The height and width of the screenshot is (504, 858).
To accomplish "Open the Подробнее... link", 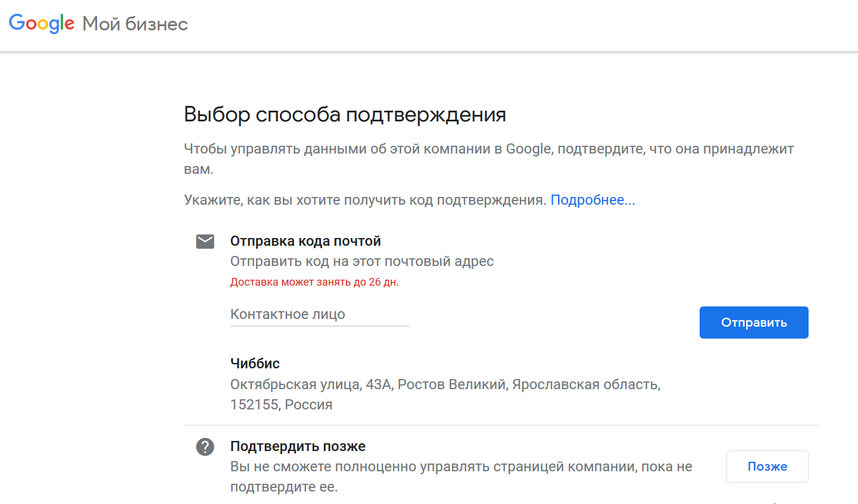I will 592,200.
